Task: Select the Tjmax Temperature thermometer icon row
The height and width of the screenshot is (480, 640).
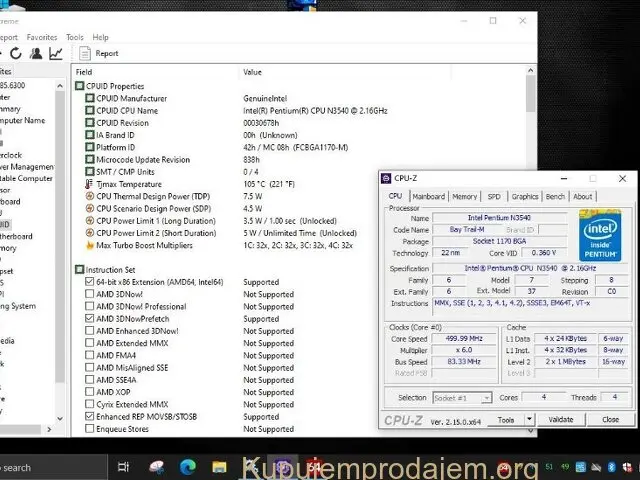Action: 91,184
